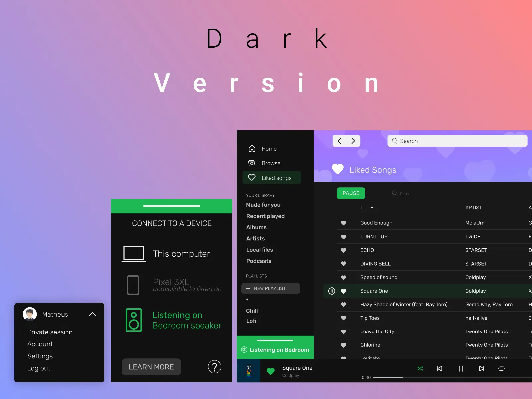Screen dimensions: 532x399
Task: Open Settings from the account menu
Action: tap(40, 356)
